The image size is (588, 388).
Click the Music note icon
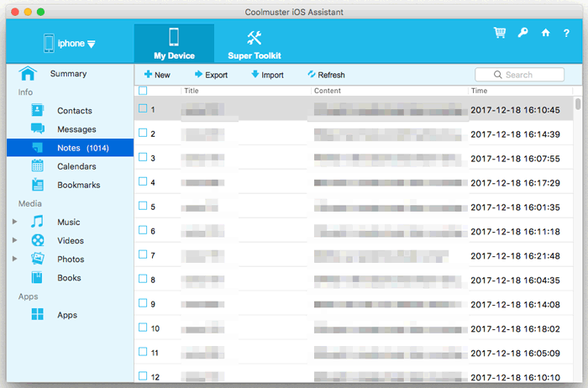click(37, 222)
